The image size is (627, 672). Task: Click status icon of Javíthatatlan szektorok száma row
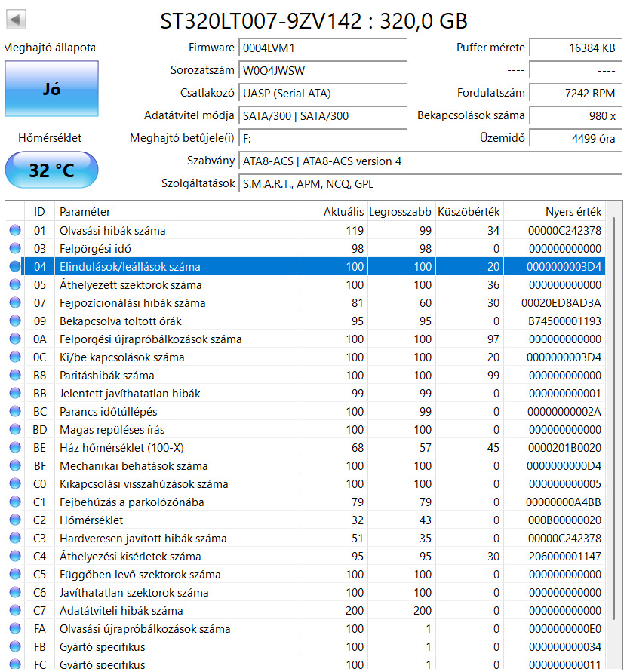pos(15,592)
